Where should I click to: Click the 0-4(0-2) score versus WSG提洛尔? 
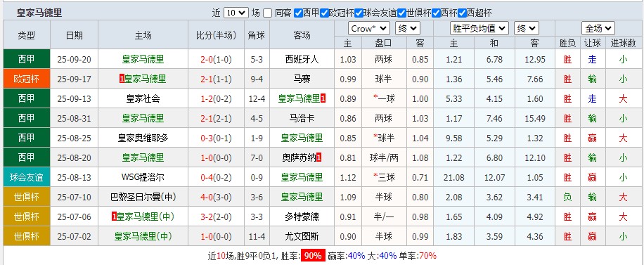click(x=216, y=178)
